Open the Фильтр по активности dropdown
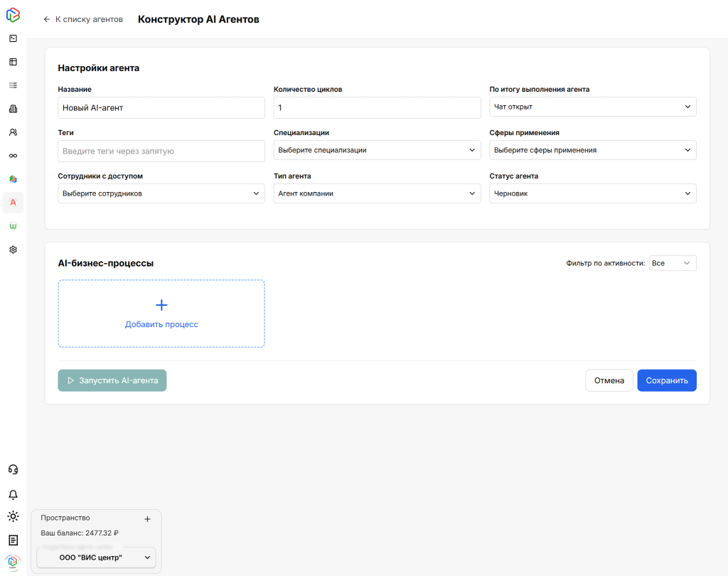The height and width of the screenshot is (576, 728). pos(672,263)
